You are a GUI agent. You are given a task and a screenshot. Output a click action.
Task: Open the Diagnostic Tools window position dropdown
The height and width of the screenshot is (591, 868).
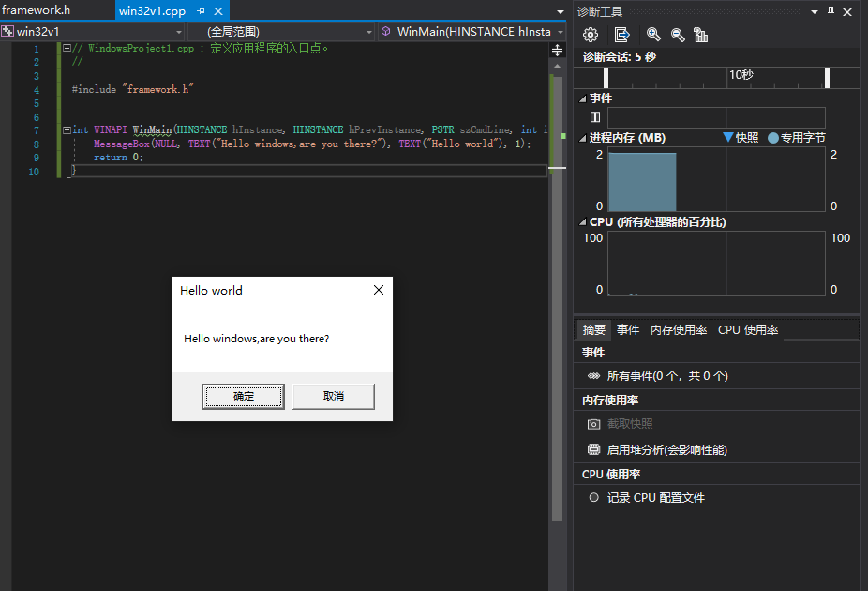(815, 12)
